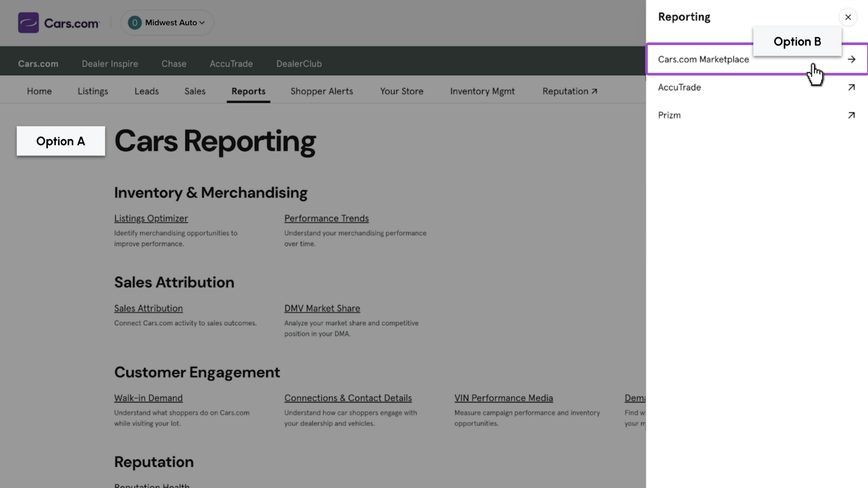The height and width of the screenshot is (488, 868).
Task: Open the Reputation external link tab
Action: (570, 91)
